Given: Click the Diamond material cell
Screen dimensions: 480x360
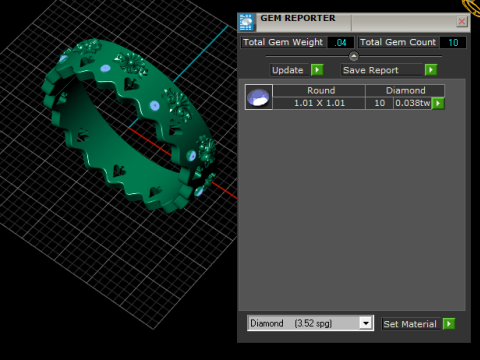Looking at the screenshot, I should click(405, 91).
